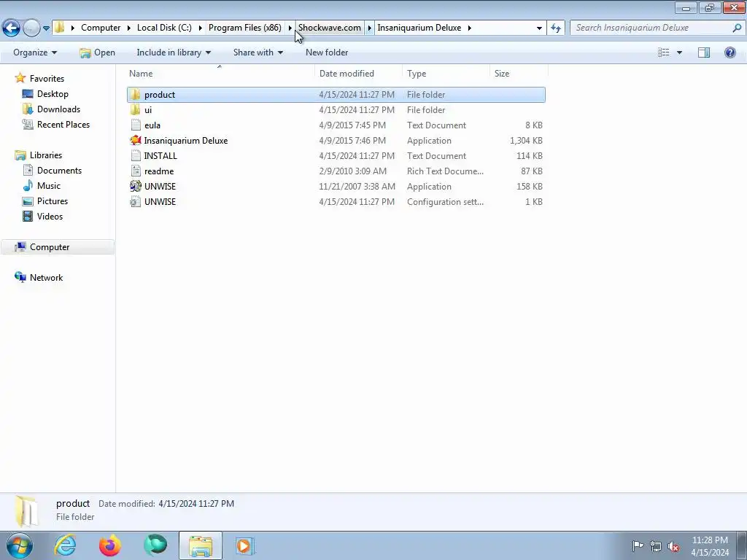The height and width of the screenshot is (560, 747).
Task: Go to Program Files (x86) breadcrumb
Action: click(245, 28)
